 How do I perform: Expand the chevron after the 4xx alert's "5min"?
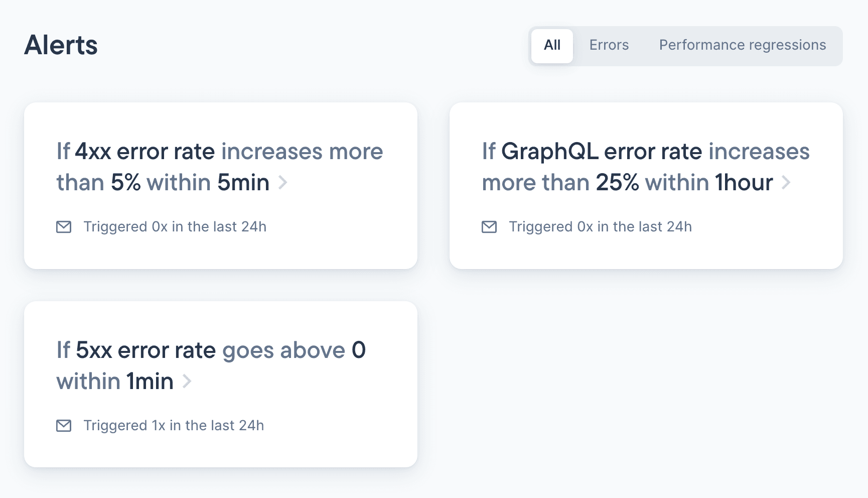[x=283, y=183]
